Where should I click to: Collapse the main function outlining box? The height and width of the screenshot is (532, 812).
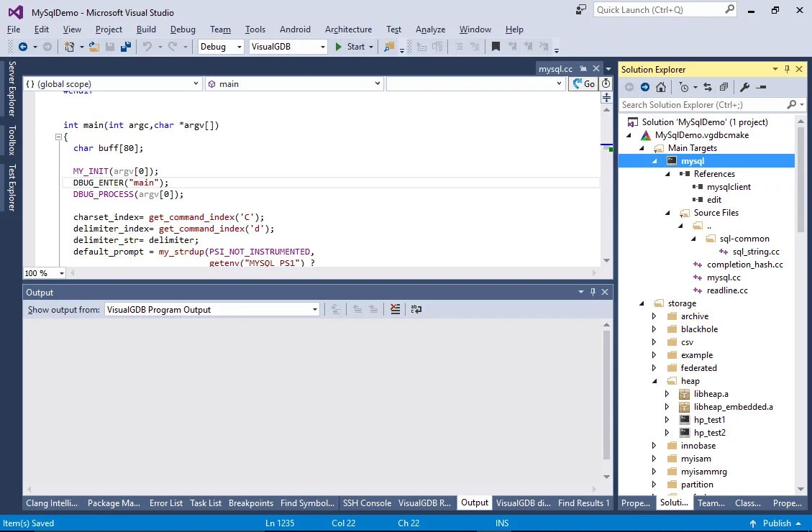[58, 137]
